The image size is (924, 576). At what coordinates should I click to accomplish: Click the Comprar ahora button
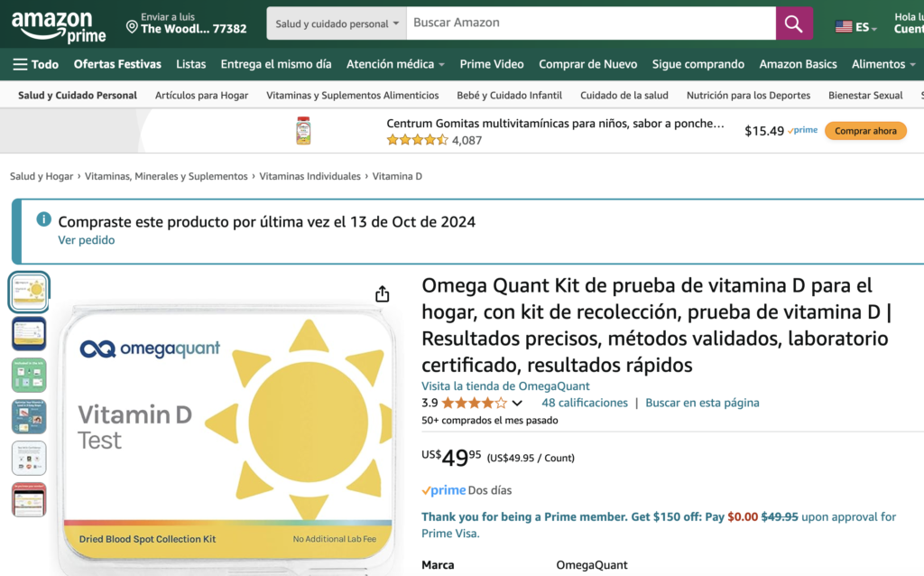click(864, 131)
